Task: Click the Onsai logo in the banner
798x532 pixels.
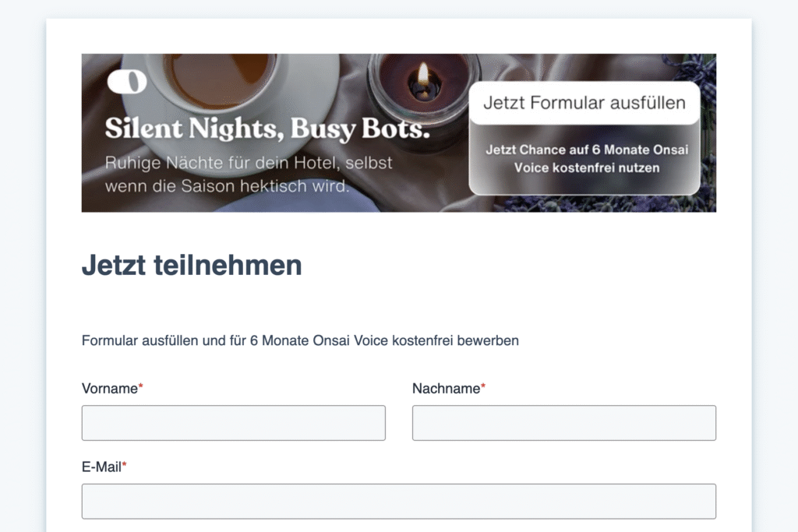Action: click(x=127, y=82)
